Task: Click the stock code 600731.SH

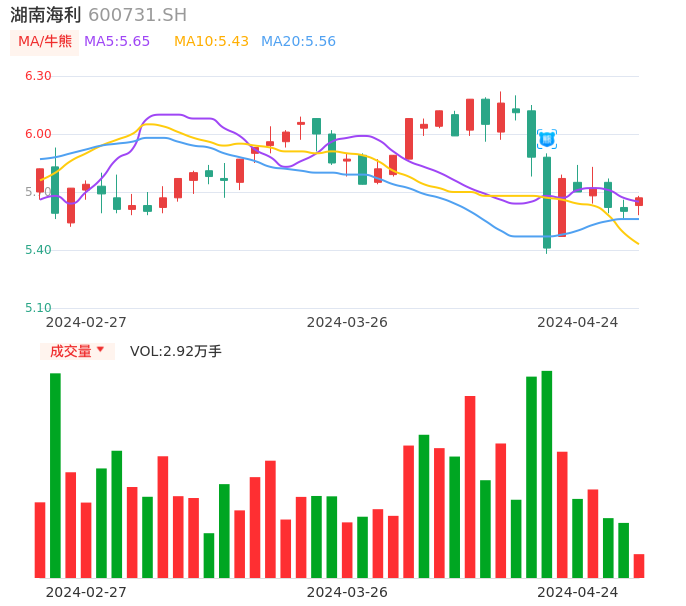Action: pyautogui.click(x=137, y=15)
